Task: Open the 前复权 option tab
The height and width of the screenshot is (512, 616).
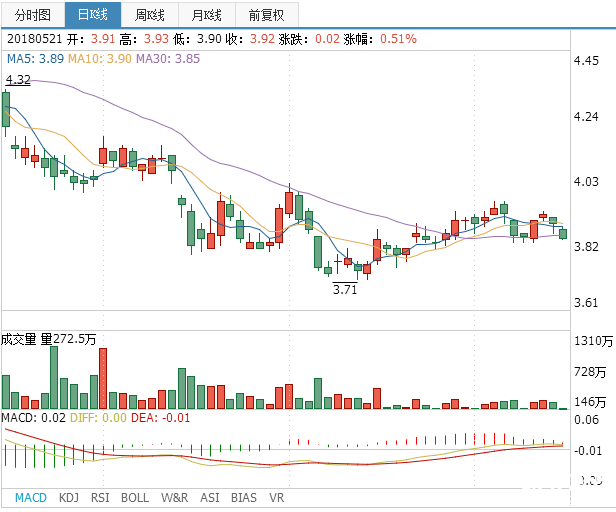Action: 266,15
